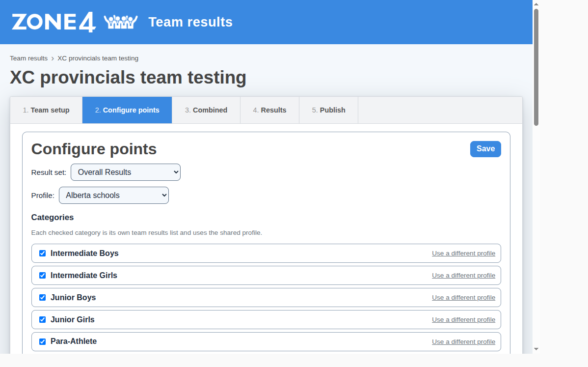Click the scrollbar up arrow

[536, 4]
